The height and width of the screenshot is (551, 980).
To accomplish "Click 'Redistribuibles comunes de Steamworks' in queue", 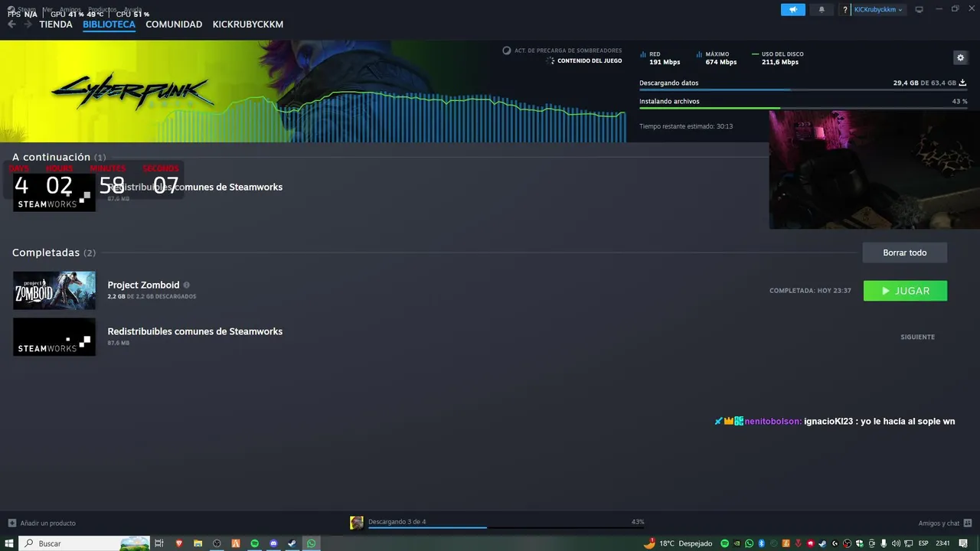I will (x=195, y=187).
